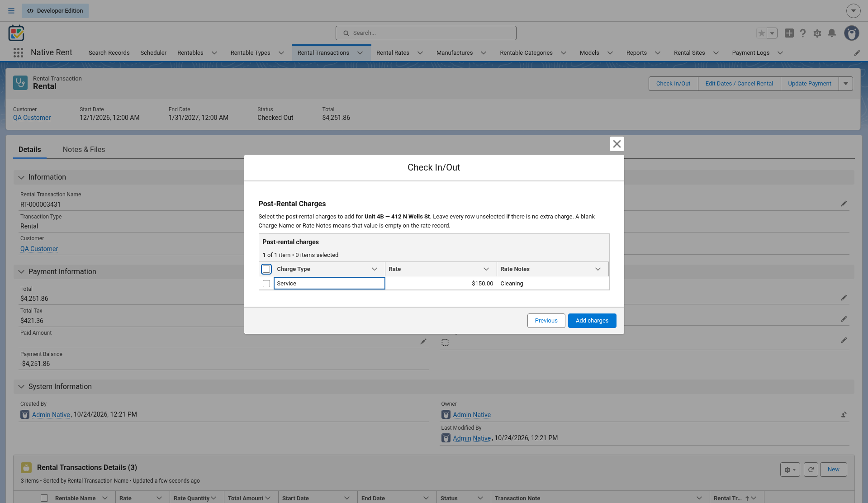Open Global Actions plus icon

coord(789,33)
